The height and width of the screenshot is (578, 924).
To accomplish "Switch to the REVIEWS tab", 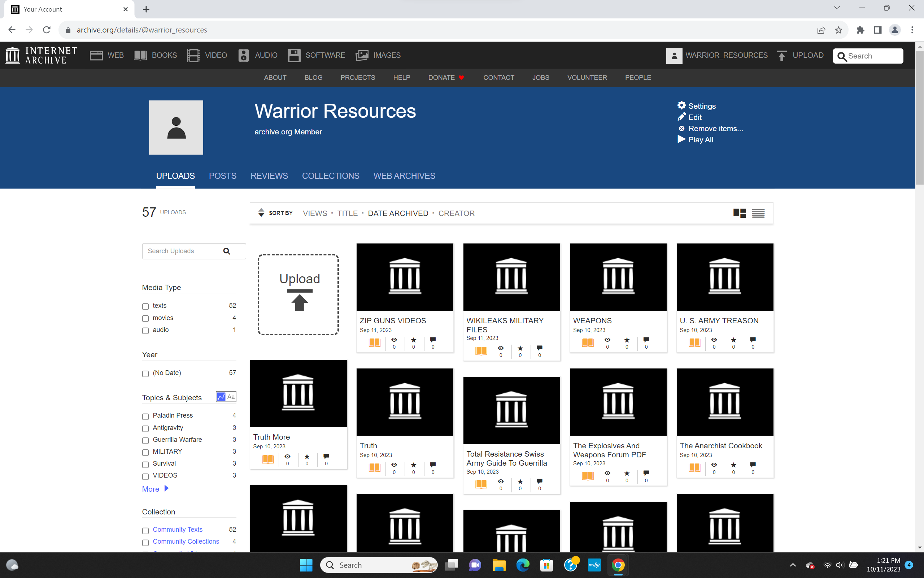I will pyautogui.click(x=269, y=176).
